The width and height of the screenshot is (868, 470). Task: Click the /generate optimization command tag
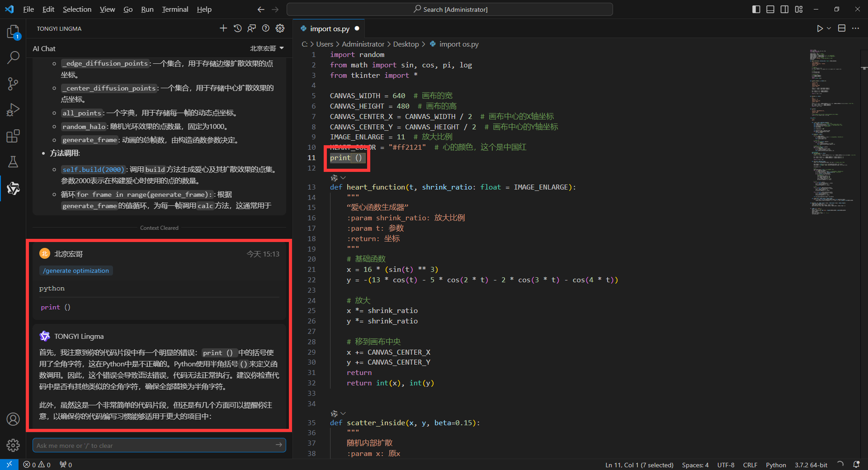pyautogui.click(x=76, y=271)
